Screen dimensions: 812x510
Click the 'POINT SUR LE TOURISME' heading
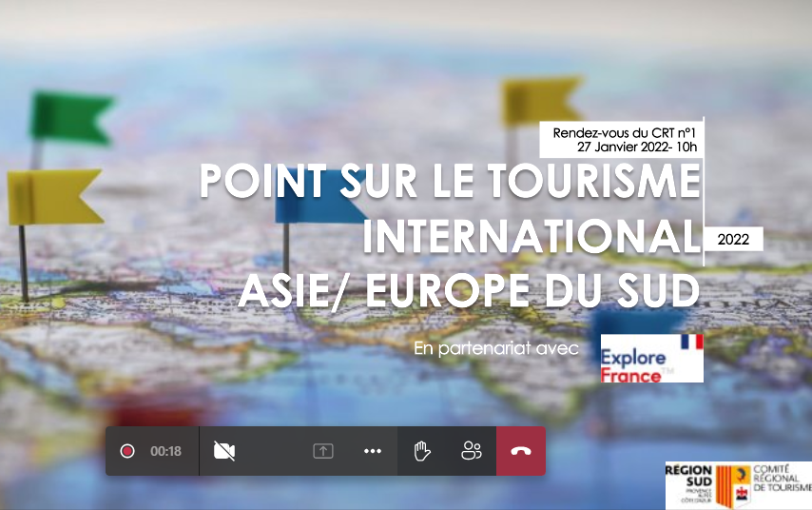tap(450, 181)
